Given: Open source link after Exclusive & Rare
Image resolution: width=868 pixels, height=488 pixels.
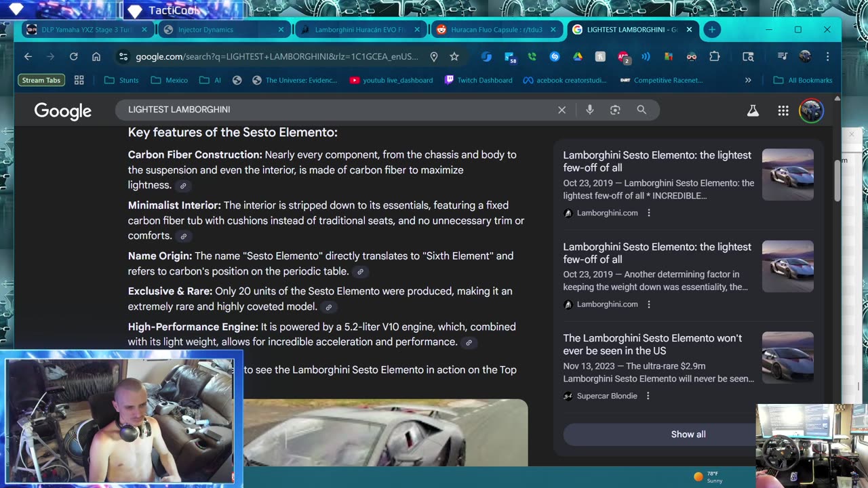Looking at the screenshot, I should [x=328, y=307].
